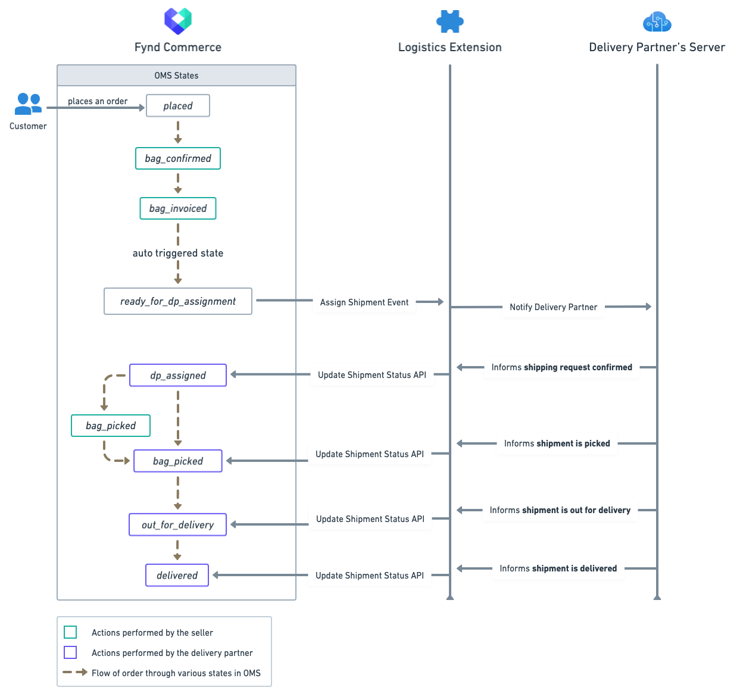Click the OMS States header bar
Image resolution: width=743 pixels, height=700 pixels.
click(176, 76)
